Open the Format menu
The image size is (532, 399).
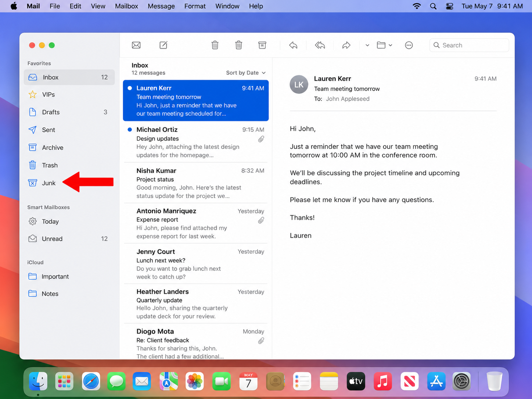click(195, 6)
